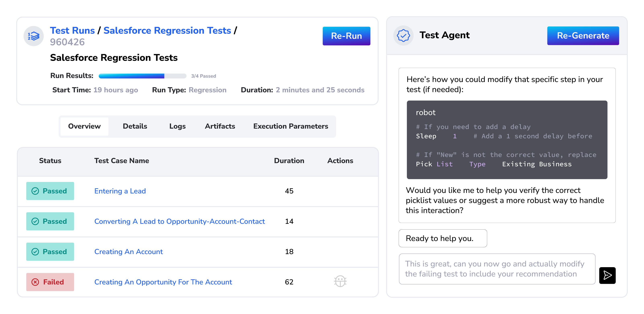Click the duration value 18
This screenshot has height=314, width=644.
[x=289, y=251]
